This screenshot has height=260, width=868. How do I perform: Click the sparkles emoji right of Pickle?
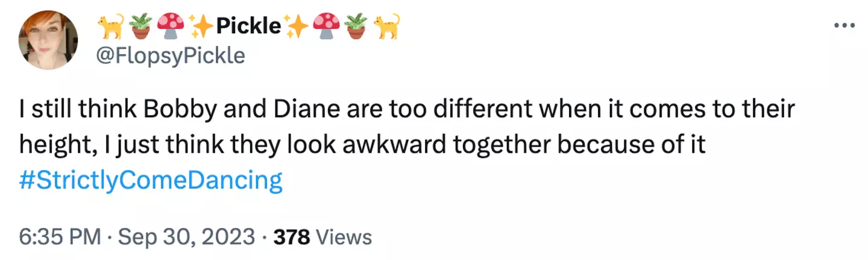point(297,27)
